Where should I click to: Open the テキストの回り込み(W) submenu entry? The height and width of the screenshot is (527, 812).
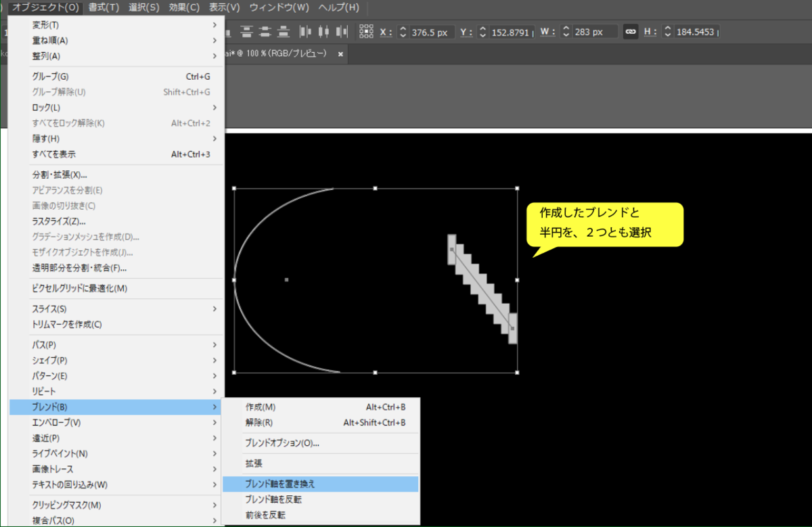click(x=116, y=485)
